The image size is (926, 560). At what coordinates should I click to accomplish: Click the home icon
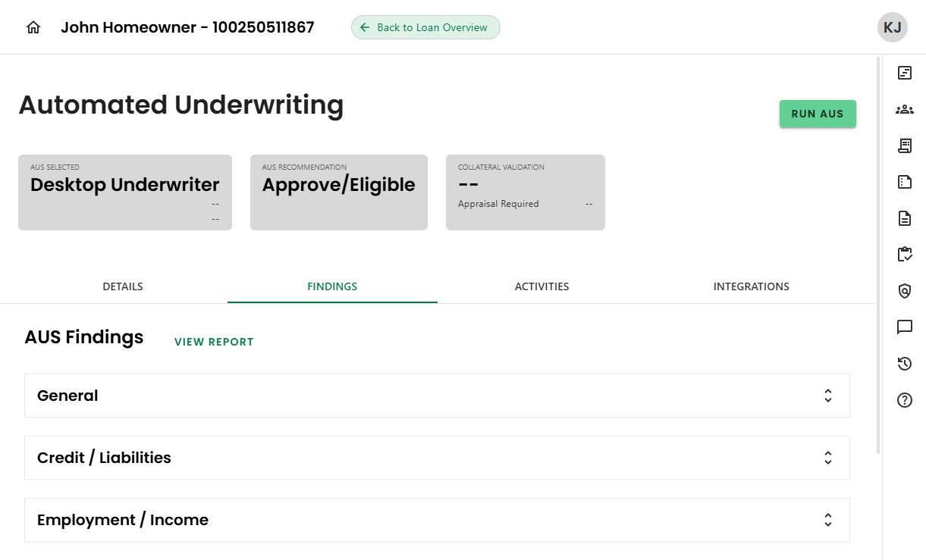pos(33,27)
